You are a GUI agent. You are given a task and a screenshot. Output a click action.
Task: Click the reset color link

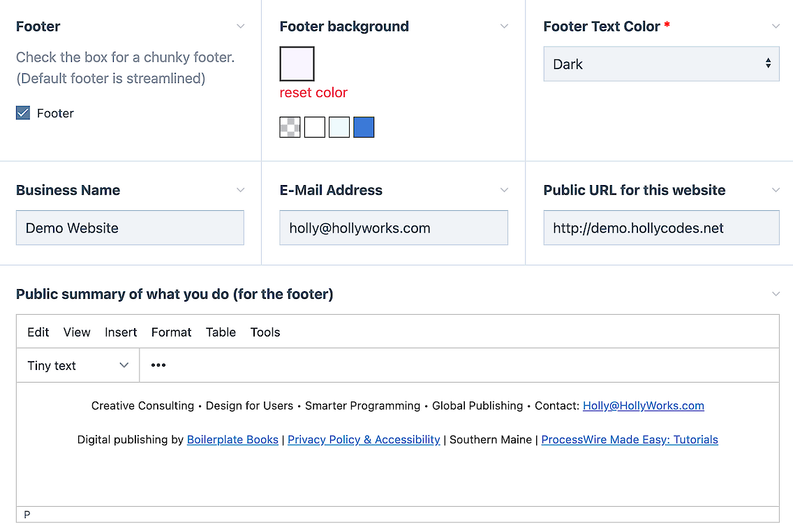(x=313, y=93)
